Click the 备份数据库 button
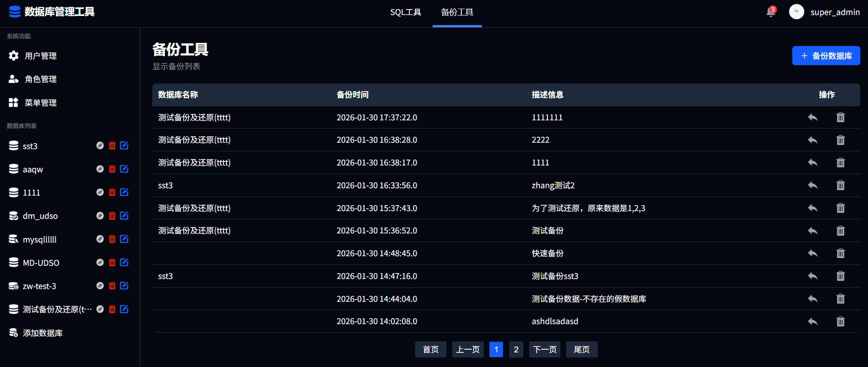 pyautogui.click(x=826, y=56)
